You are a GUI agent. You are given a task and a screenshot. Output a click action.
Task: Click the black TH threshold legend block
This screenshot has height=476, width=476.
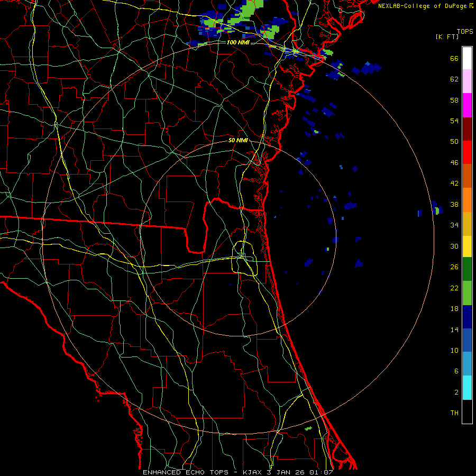click(467, 411)
